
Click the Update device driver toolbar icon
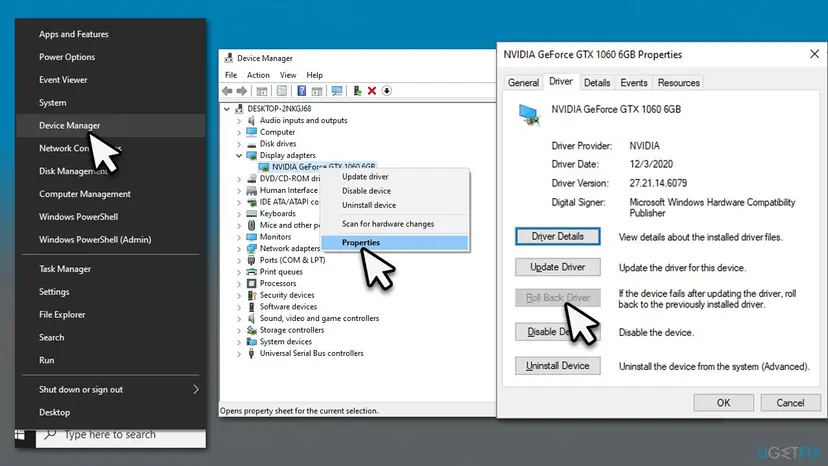[x=357, y=91]
